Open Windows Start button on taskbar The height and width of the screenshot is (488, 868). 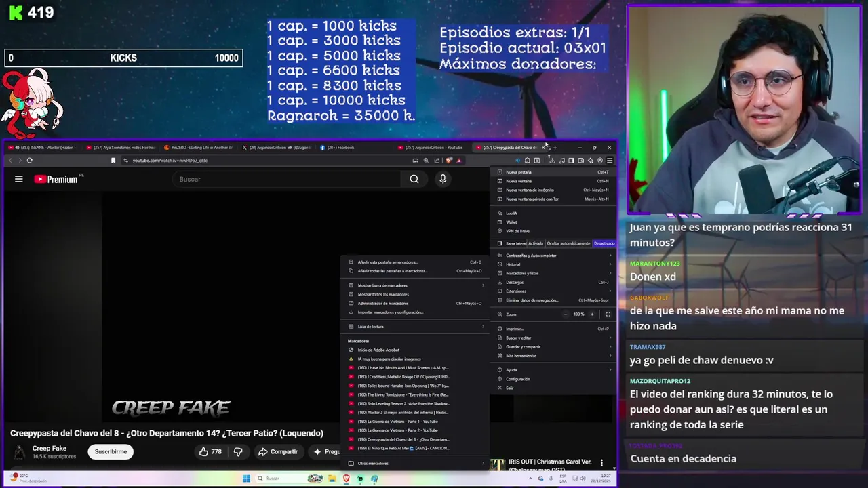[247, 479]
